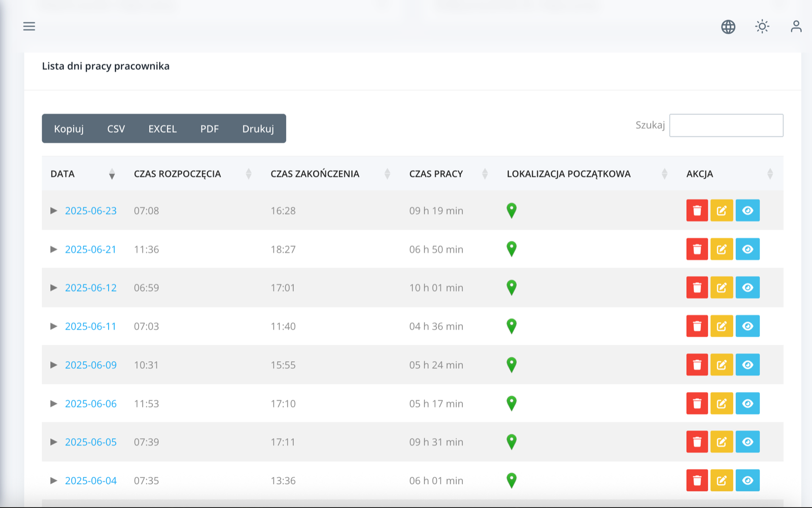This screenshot has width=812, height=508.
Task: Edit the 2025-06-09 work day
Action: [722, 365]
